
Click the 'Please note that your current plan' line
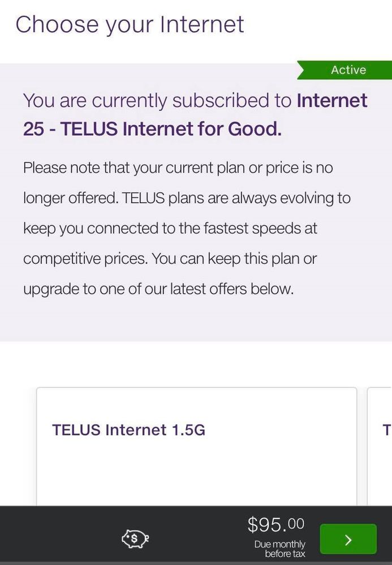tap(178, 168)
